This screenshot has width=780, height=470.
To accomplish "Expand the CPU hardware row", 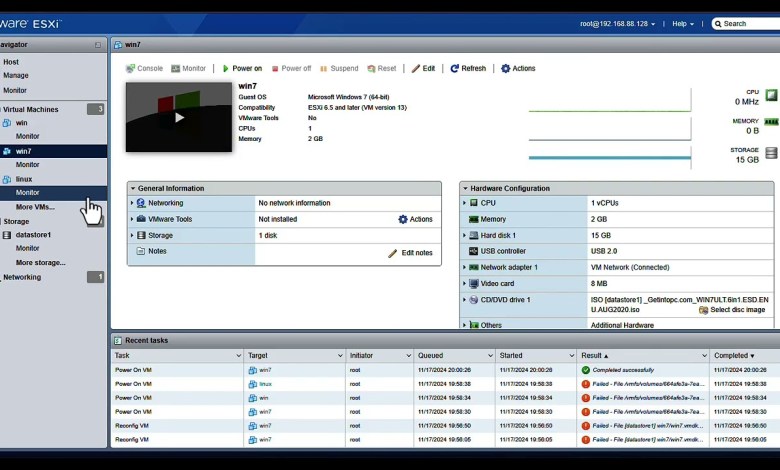I will (x=465, y=203).
